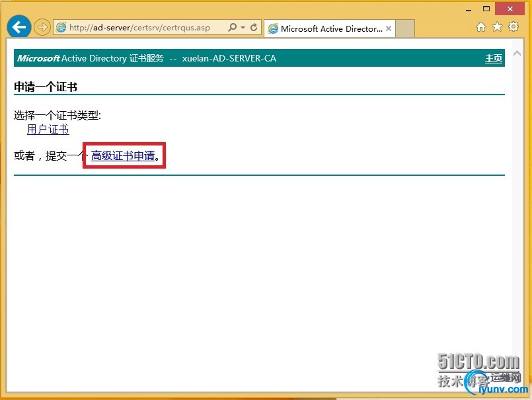Click the browser forward arrow button
The width and height of the screenshot is (532, 400).
click(42, 27)
